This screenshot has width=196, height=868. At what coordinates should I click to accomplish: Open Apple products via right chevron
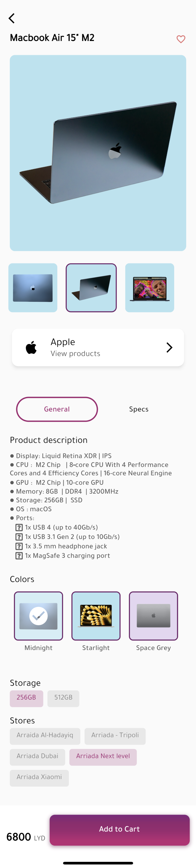169,347
